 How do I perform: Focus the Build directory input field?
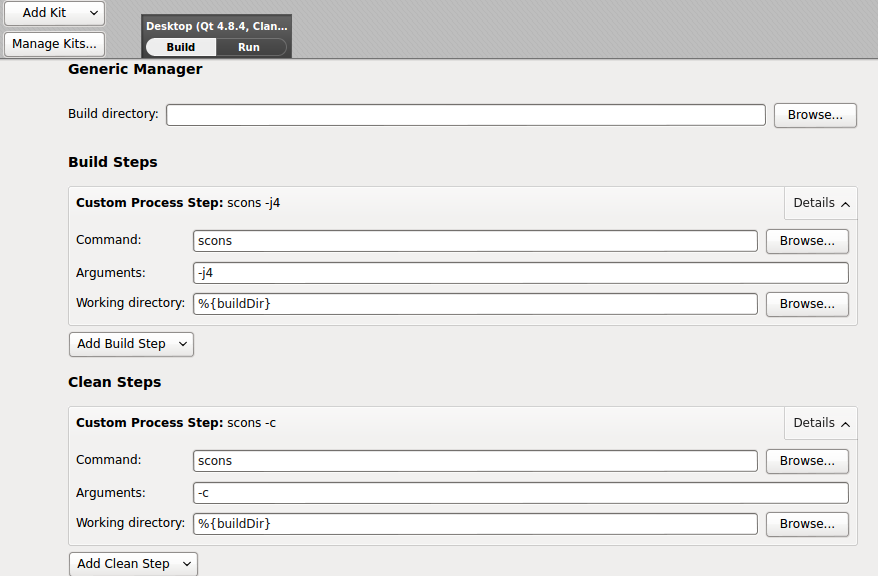pos(466,115)
